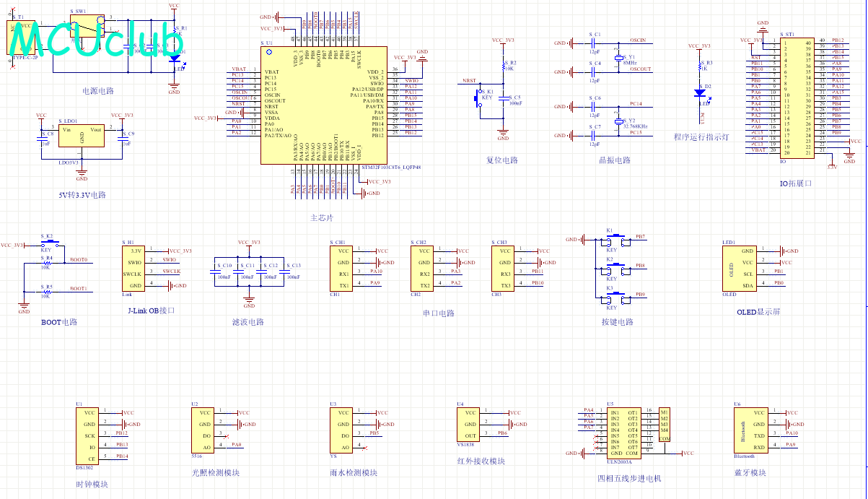The width and height of the screenshot is (868, 499).
Task: Click the 'BOOT0' net label in BOOT circuit
Action: pyautogui.click(x=79, y=260)
